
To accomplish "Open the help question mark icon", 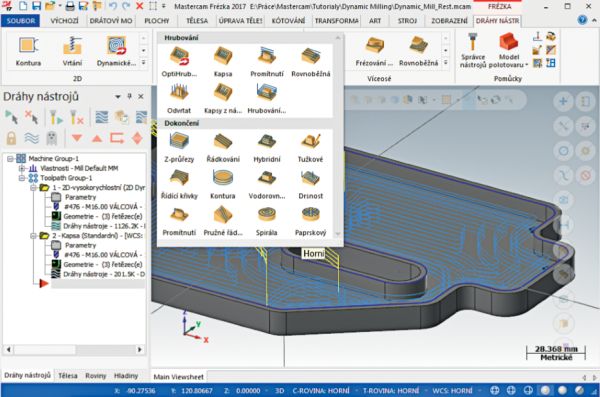I will pos(582,20).
